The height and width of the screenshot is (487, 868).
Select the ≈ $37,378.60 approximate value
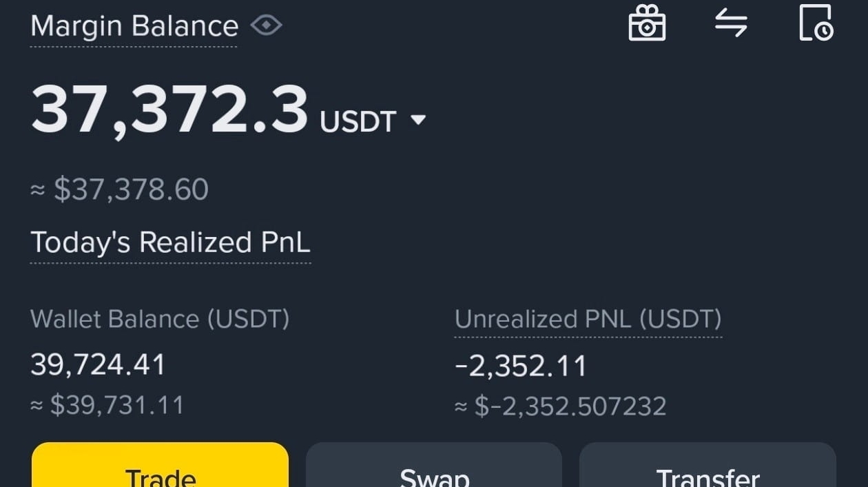tap(120, 189)
